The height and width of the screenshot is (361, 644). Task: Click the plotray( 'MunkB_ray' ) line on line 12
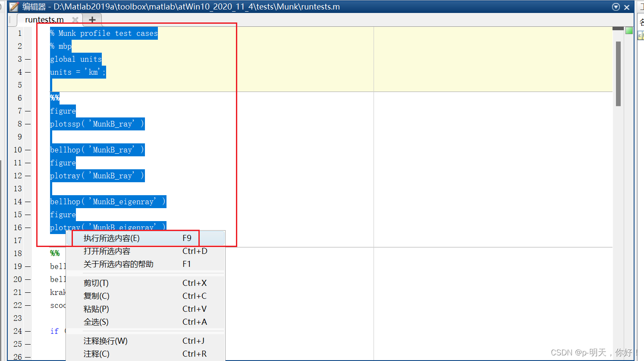[x=97, y=176]
